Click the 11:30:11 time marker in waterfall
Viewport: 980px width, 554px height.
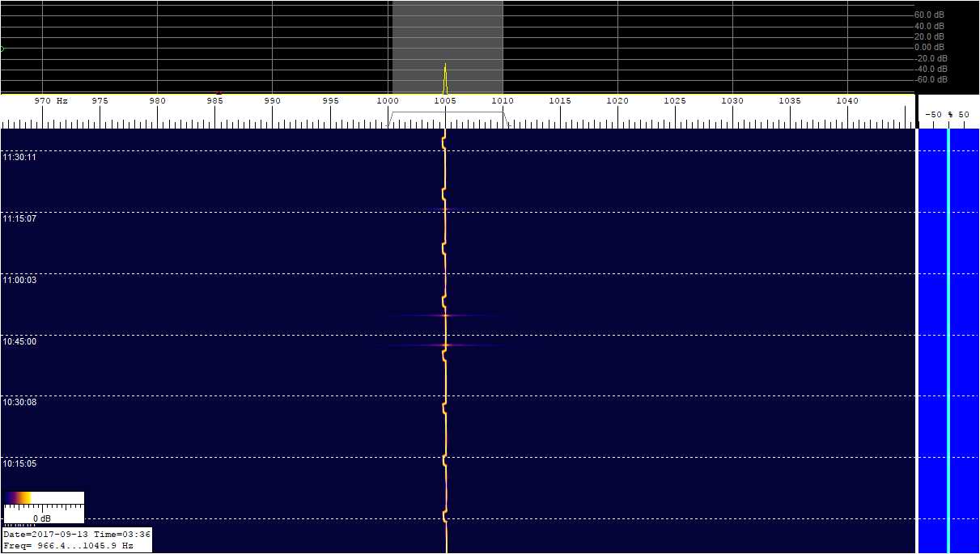[x=19, y=158]
